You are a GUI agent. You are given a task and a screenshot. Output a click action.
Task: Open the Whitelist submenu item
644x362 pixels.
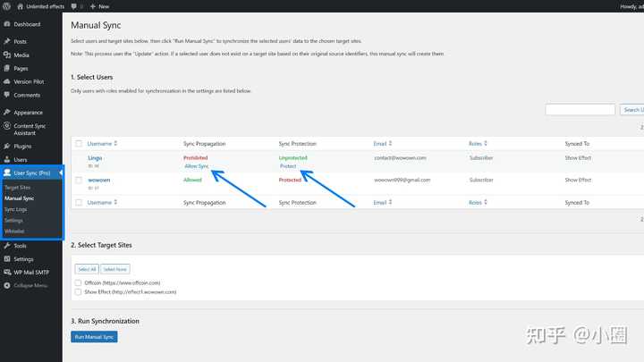(14, 231)
